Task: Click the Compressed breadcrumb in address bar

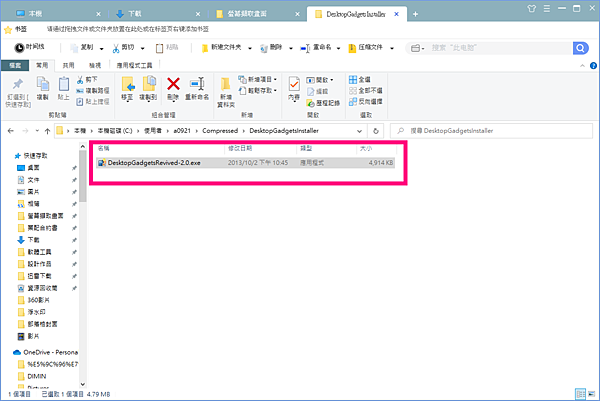Action: point(220,131)
